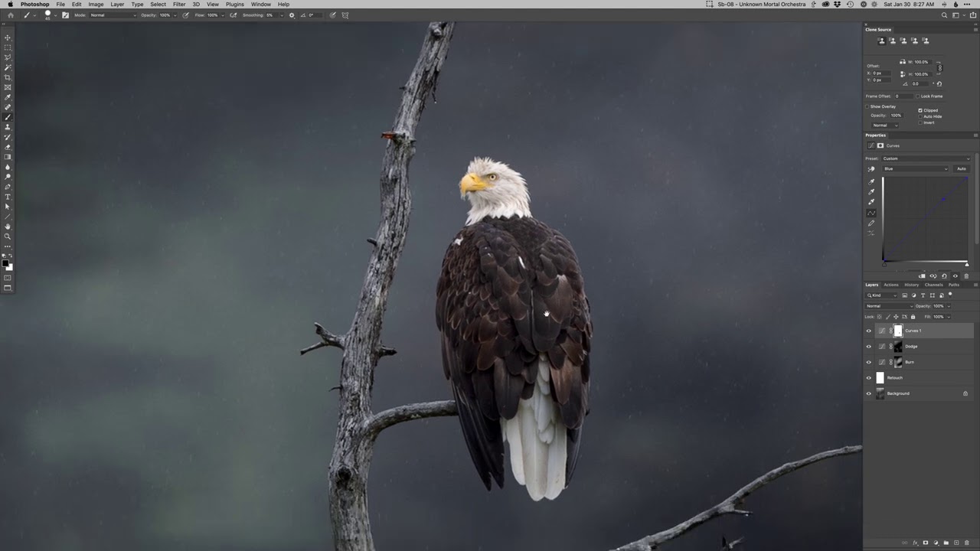Uncheck the Clipped checkbox
Image resolution: width=980 pixels, height=551 pixels.
pos(920,110)
